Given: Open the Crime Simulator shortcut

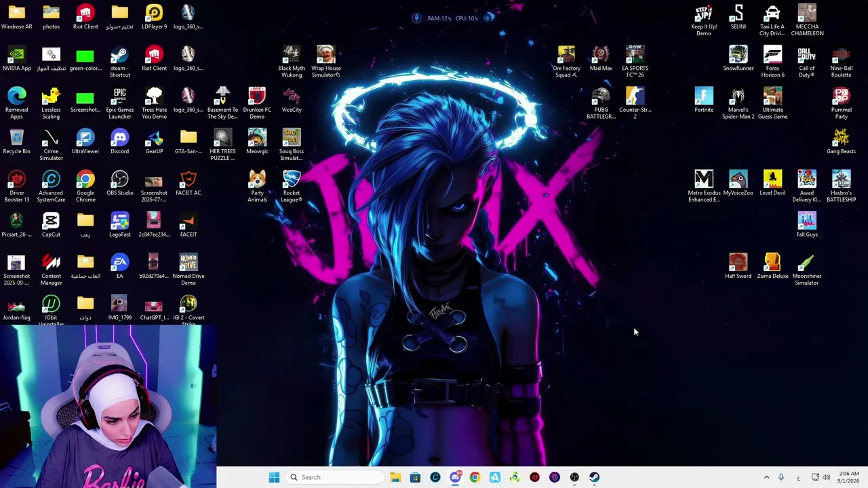Looking at the screenshot, I should [x=51, y=146].
